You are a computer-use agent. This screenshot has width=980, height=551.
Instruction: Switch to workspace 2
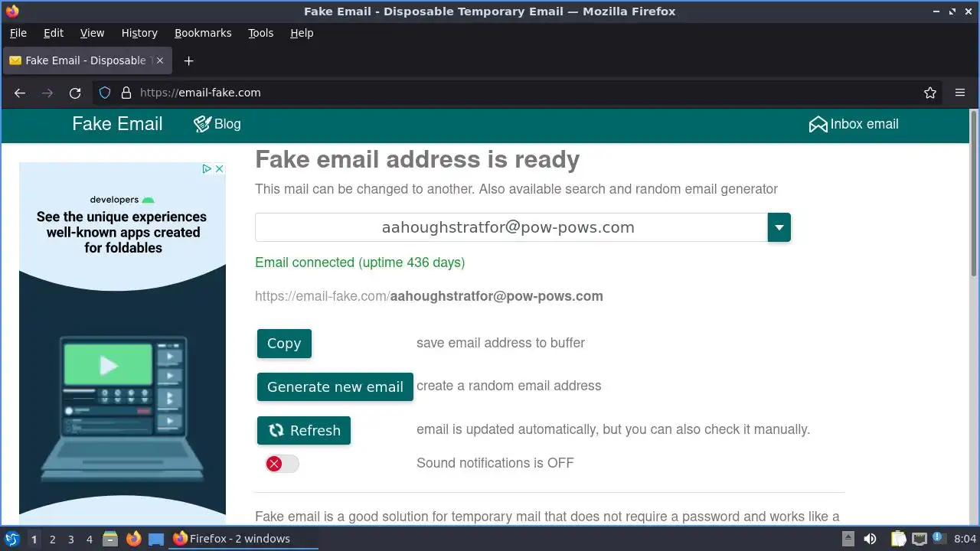pos(52,540)
